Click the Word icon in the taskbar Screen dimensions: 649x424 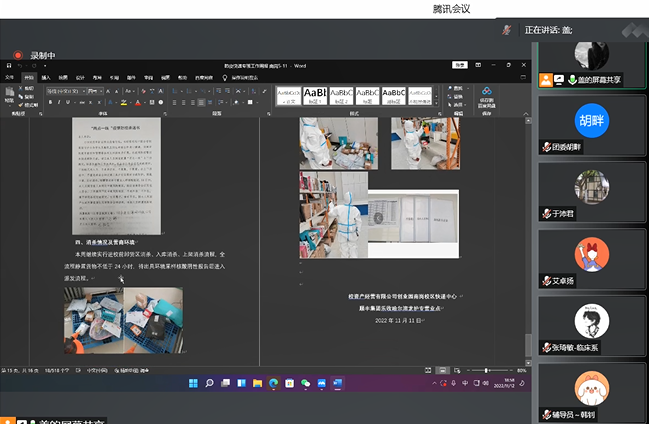coord(337,383)
